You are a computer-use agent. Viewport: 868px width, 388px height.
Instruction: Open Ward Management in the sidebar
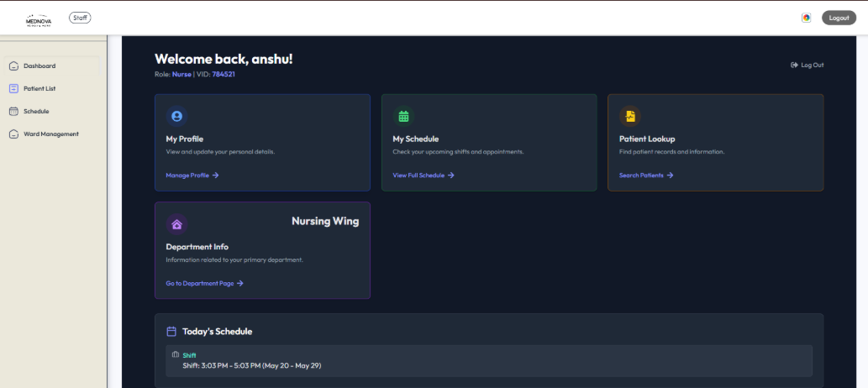[53, 134]
